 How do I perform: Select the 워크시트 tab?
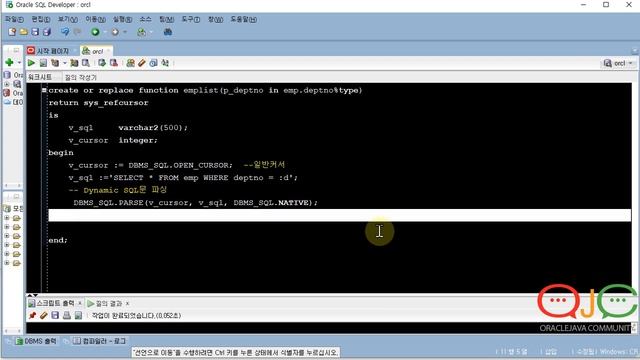(x=40, y=77)
